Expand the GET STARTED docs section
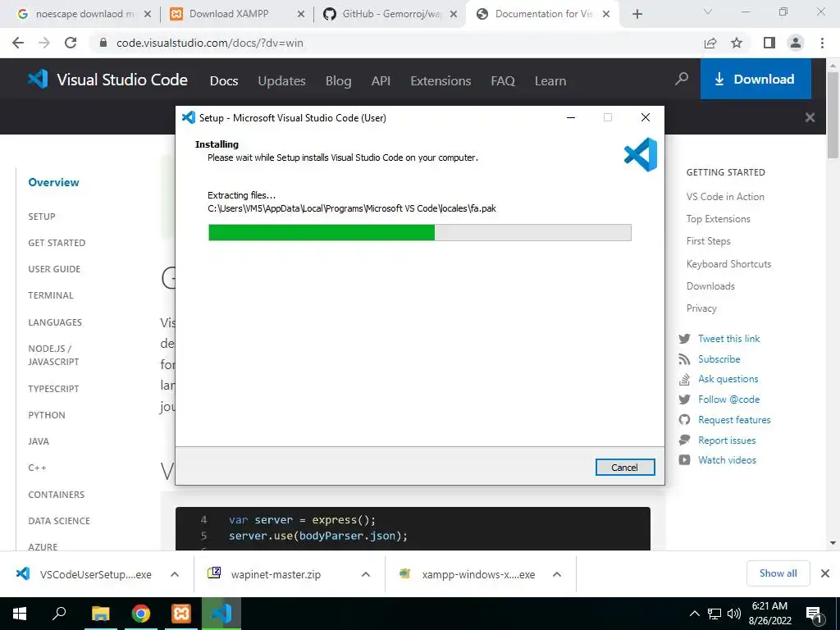Image resolution: width=840 pixels, height=630 pixels. coord(57,243)
